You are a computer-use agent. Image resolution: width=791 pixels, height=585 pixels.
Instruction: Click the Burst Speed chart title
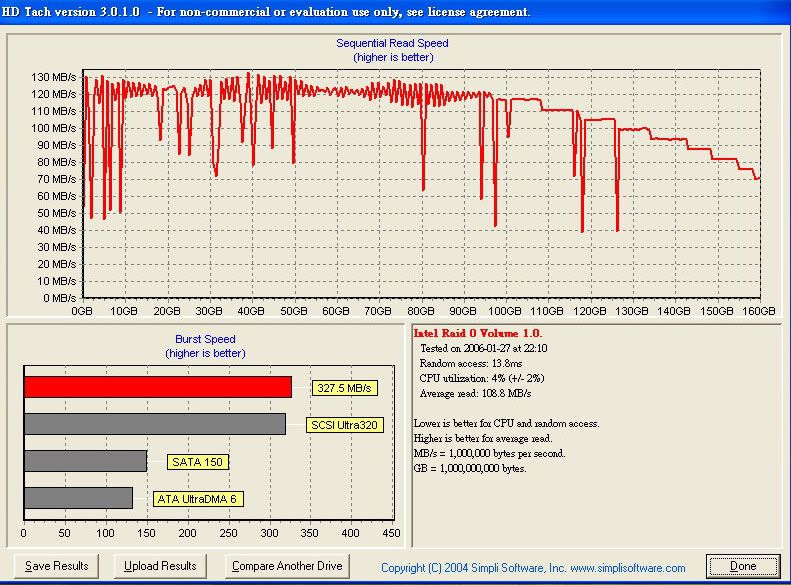tap(205, 339)
